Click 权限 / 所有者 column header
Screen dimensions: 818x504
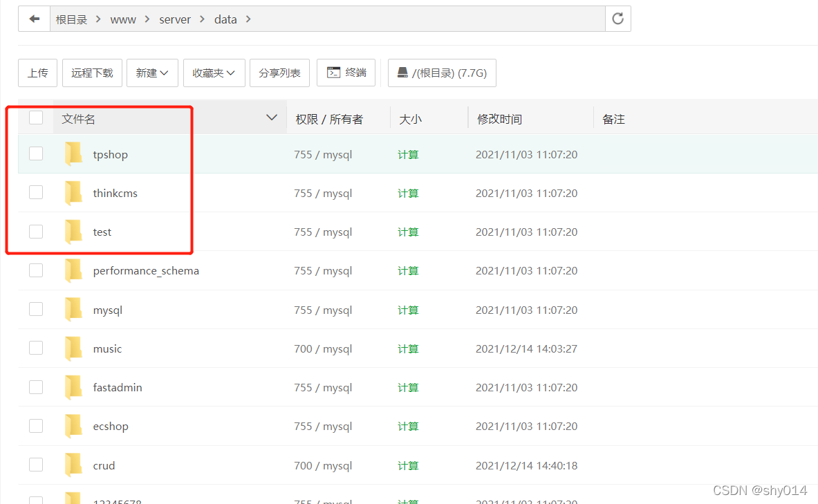329,119
